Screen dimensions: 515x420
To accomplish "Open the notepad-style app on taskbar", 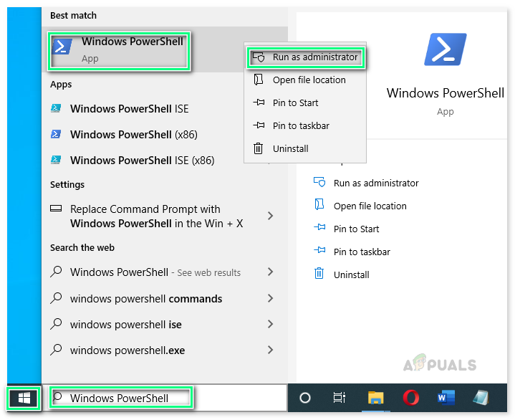I will [481, 398].
